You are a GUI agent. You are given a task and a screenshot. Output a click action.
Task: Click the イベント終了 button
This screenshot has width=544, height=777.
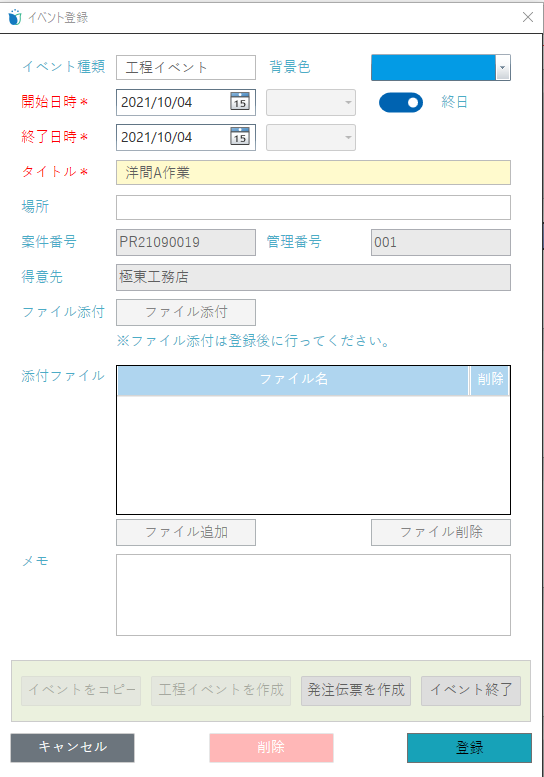click(471, 690)
